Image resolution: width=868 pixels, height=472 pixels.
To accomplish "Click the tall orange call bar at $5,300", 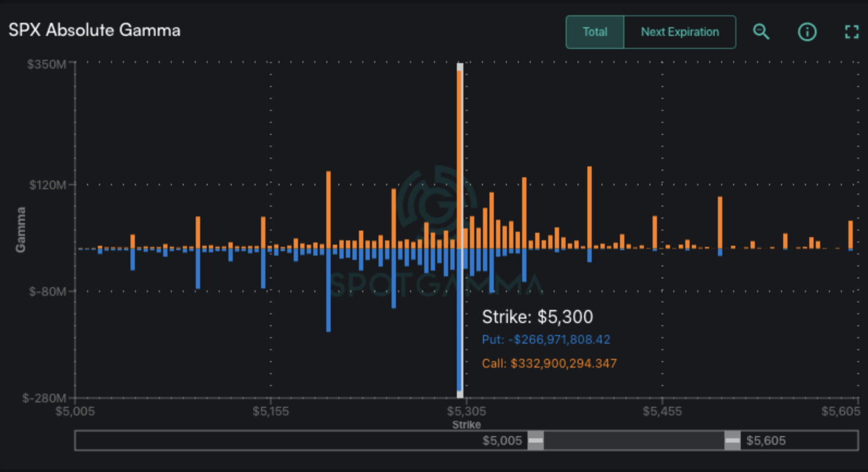I will 460,158.
